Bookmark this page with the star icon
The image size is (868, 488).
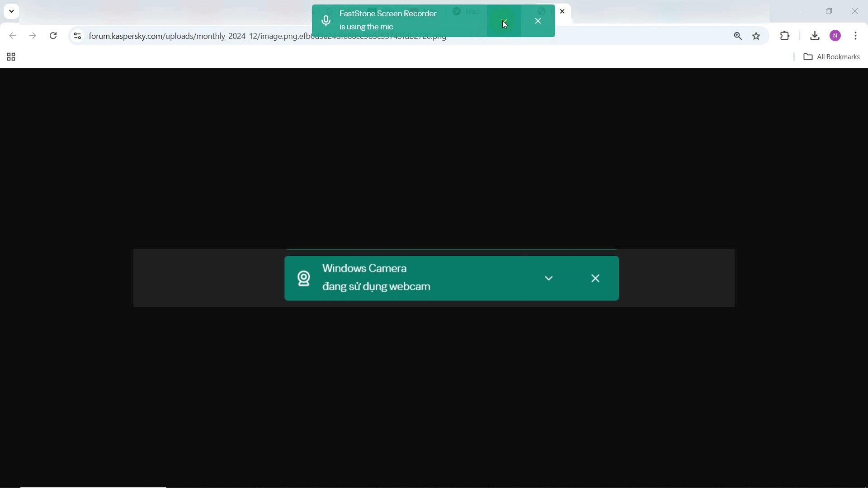pyautogui.click(x=756, y=36)
